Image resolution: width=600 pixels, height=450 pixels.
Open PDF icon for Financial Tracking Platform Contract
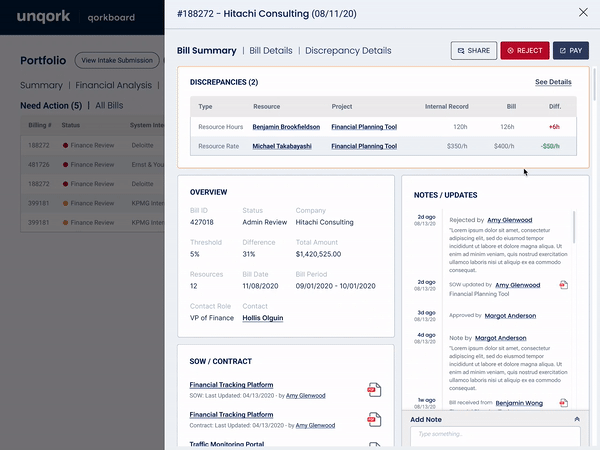coord(374,419)
